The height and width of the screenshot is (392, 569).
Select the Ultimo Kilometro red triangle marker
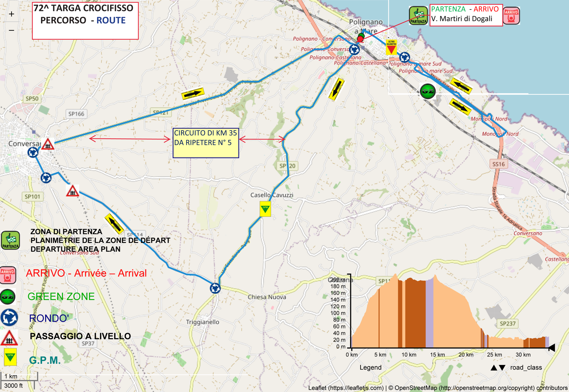tap(391, 47)
